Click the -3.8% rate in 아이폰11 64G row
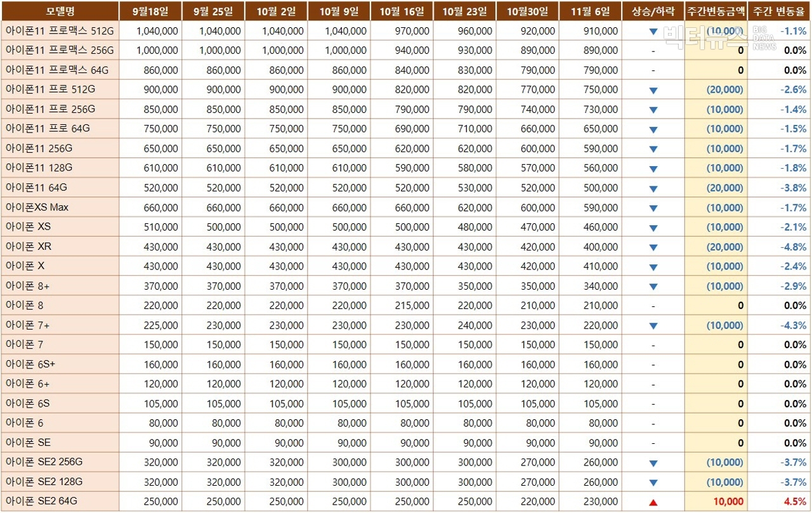 pyautogui.click(x=794, y=188)
